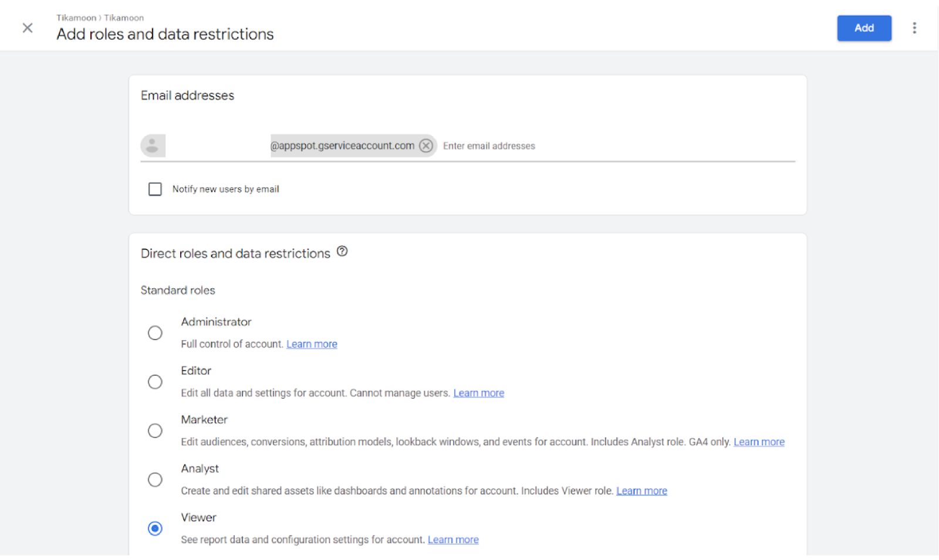Click the blue Add button
Image resolution: width=939 pixels, height=560 pixels.
[x=864, y=28]
